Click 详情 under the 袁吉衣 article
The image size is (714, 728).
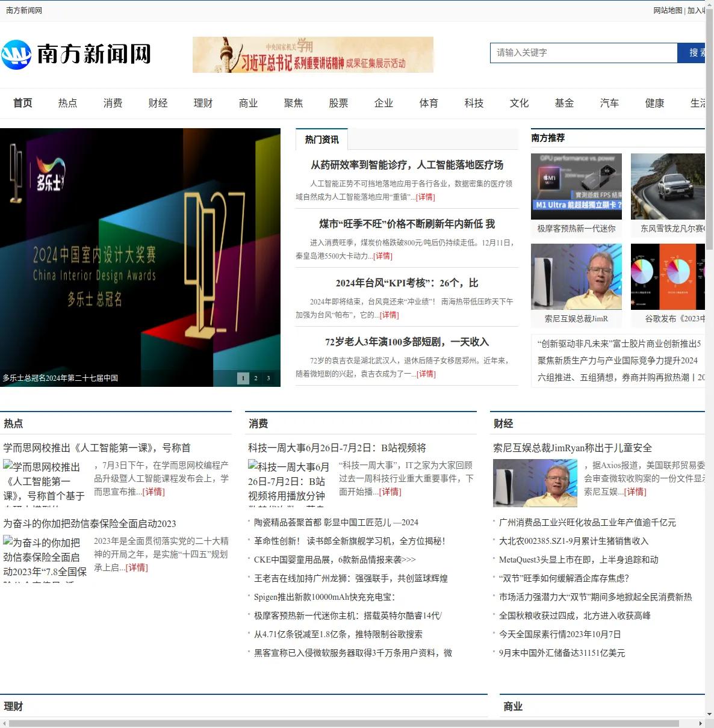(x=426, y=374)
